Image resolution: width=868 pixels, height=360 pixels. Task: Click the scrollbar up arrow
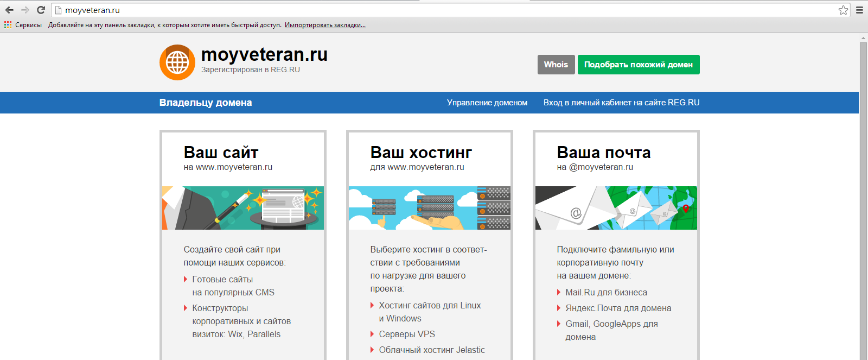click(x=864, y=37)
